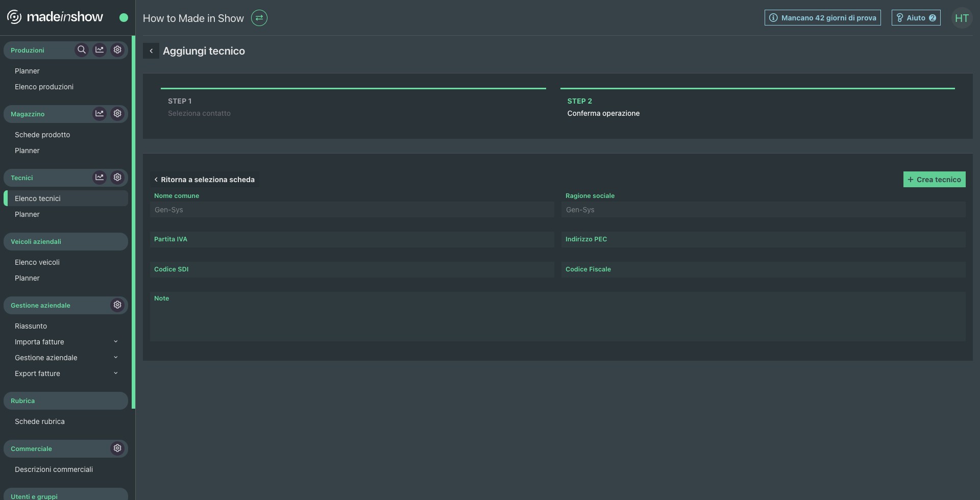Click the Partita IVA input field
The width and height of the screenshot is (980, 500).
pos(352,240)
